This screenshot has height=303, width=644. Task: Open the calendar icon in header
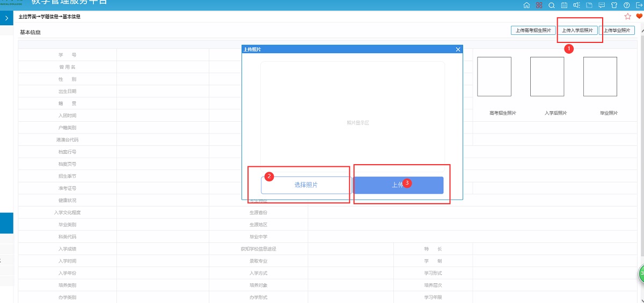tap(564, 5)
